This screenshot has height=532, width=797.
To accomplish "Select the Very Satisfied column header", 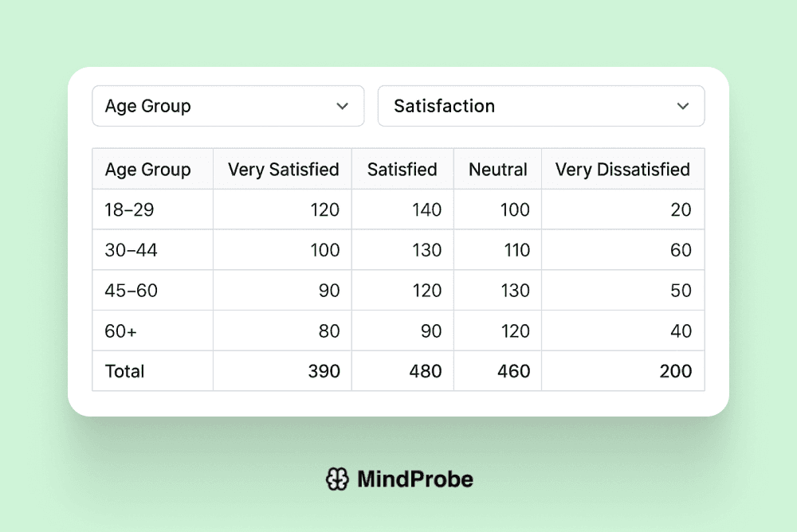I will pos(282,169).
